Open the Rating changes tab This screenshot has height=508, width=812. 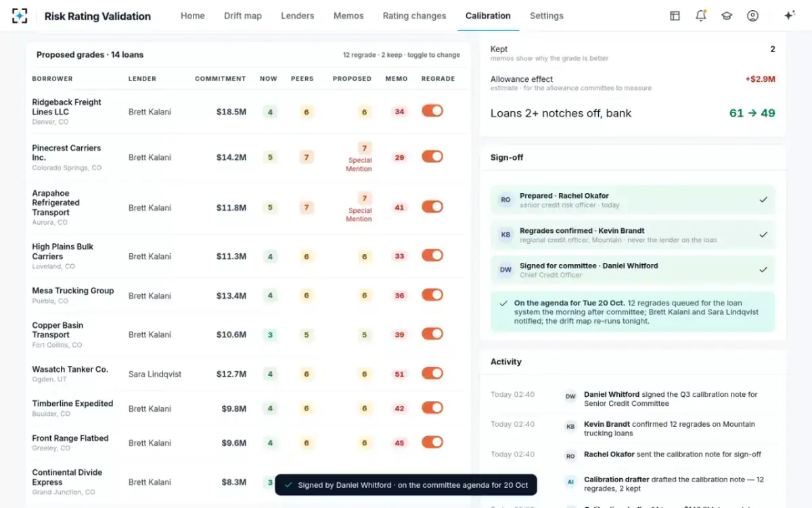tap(414, 16)
